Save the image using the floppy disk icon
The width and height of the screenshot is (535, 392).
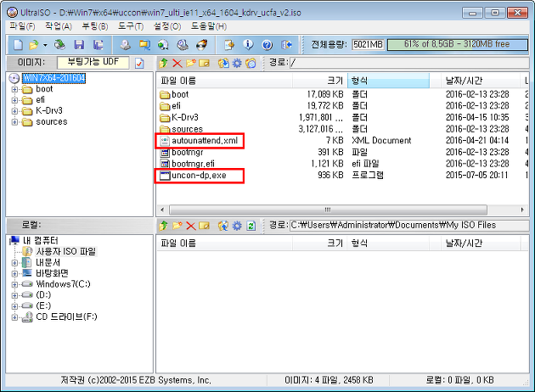pos(79,45)
